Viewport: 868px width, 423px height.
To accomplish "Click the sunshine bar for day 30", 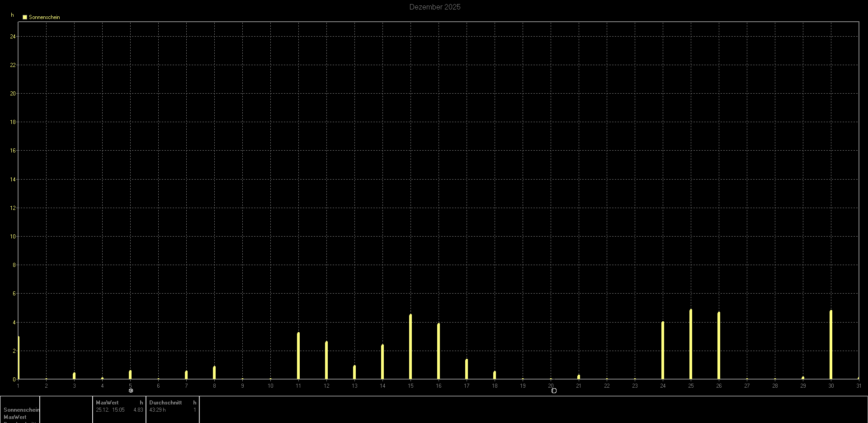I will (x=831, y=344).
